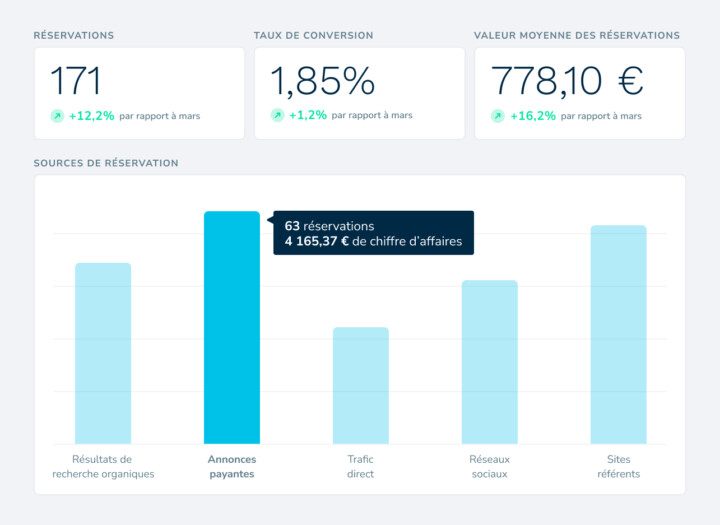
Task: Click the green arrow icon beside +12,2%
Action: click(x=57, y=116)
